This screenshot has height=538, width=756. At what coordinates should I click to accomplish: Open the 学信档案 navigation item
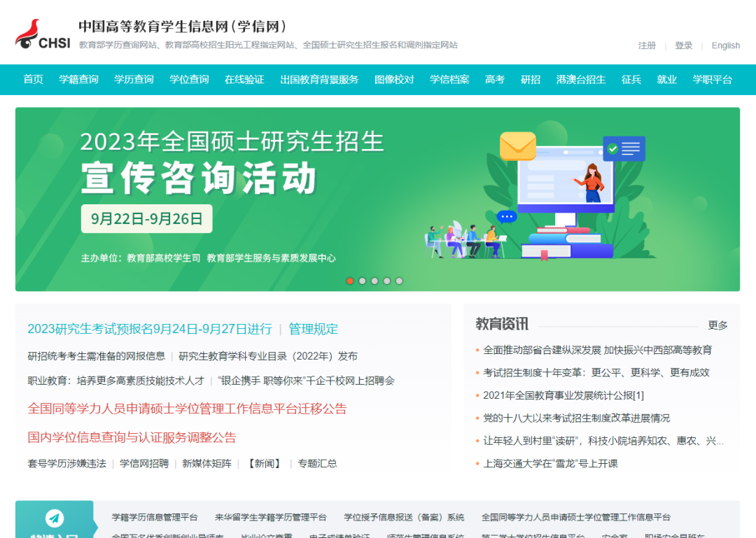coord(449,80)
